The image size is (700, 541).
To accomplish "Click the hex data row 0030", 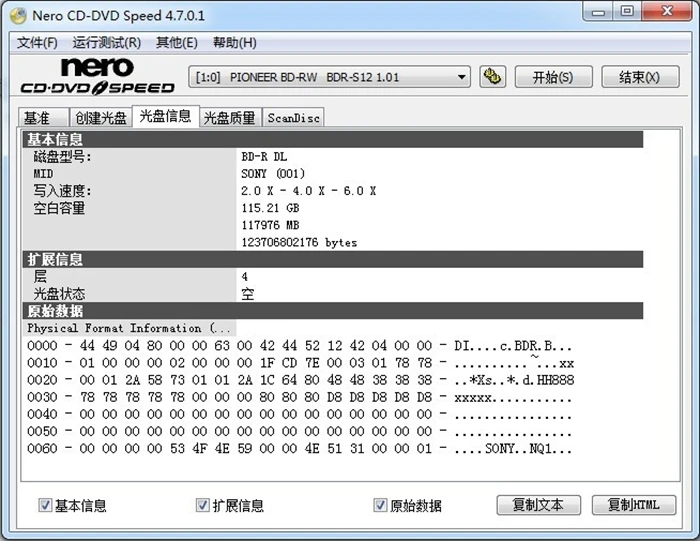I will click(299, 397).
